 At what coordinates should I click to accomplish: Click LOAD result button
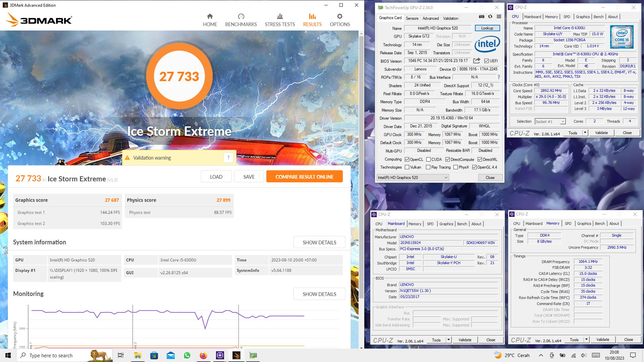click(x=216, y=177)
